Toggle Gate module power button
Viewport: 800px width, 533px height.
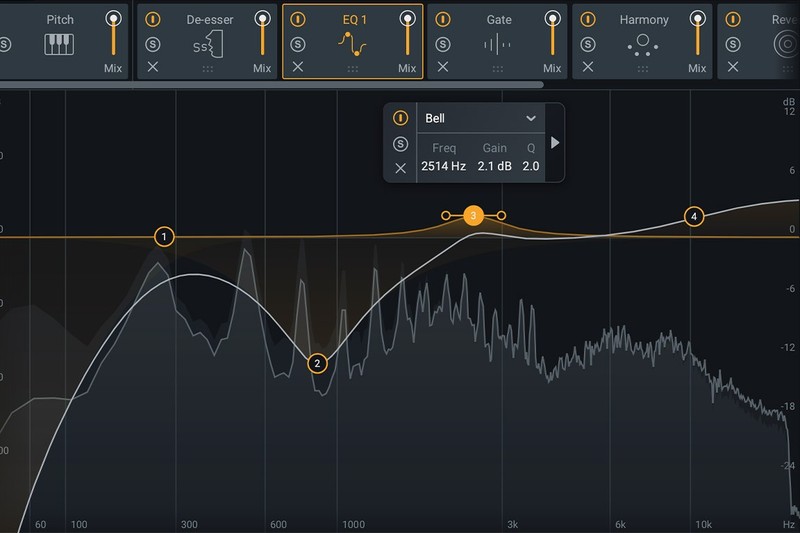point(443,19)
